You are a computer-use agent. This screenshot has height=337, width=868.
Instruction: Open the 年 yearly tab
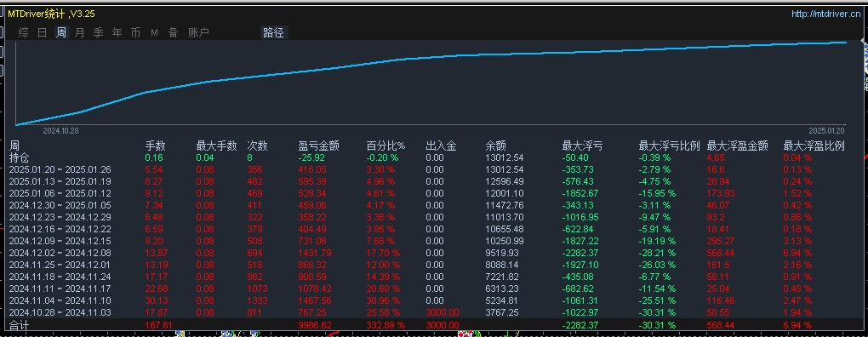pos(117,32)
